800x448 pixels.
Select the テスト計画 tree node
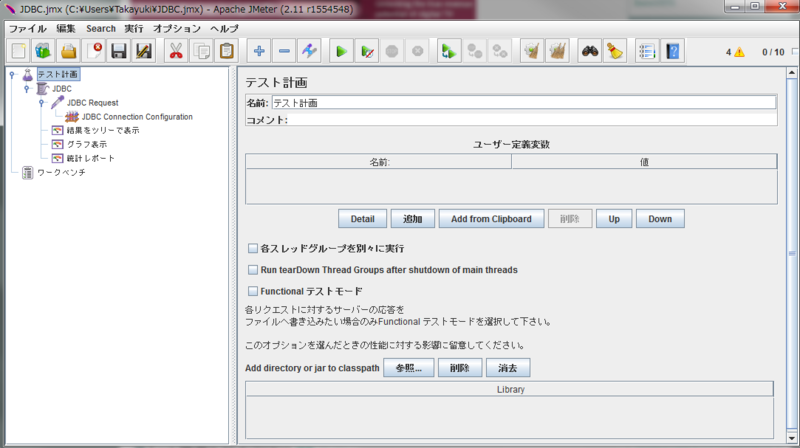pos(58,74)
